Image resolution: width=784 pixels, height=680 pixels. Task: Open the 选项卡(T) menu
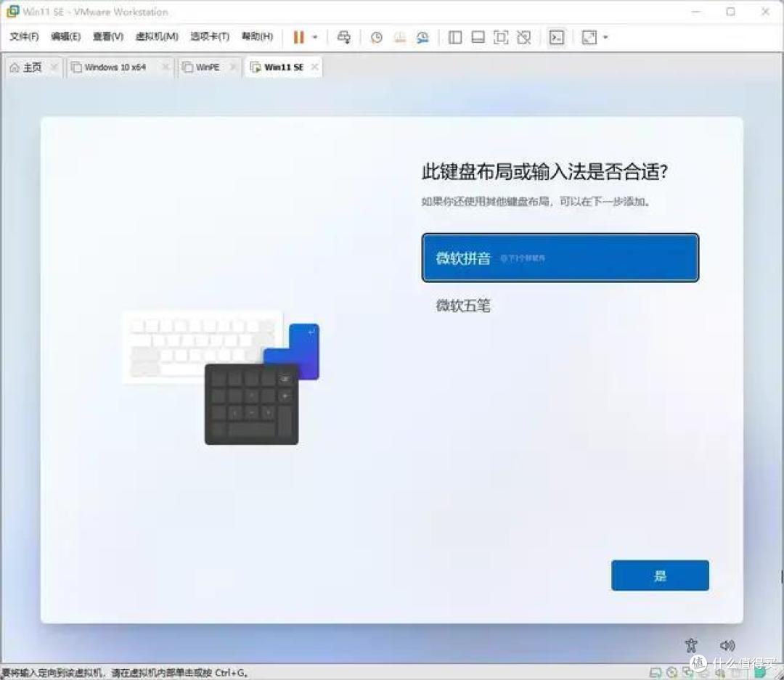click(x=210, y=36)
